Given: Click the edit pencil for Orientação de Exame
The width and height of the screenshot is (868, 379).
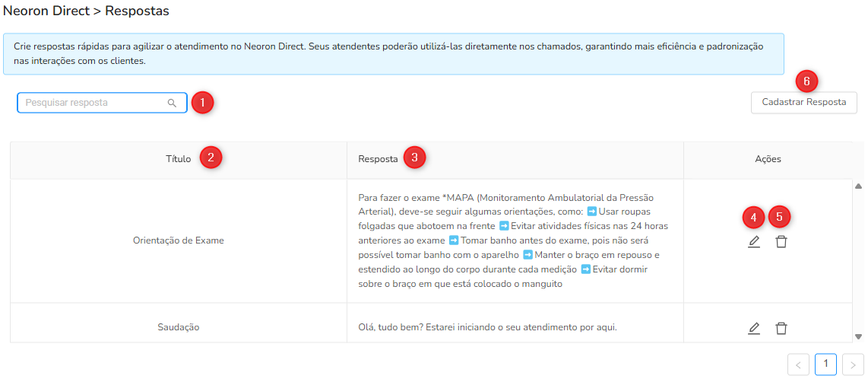Looking at the screenshot, I should point(753,241).
